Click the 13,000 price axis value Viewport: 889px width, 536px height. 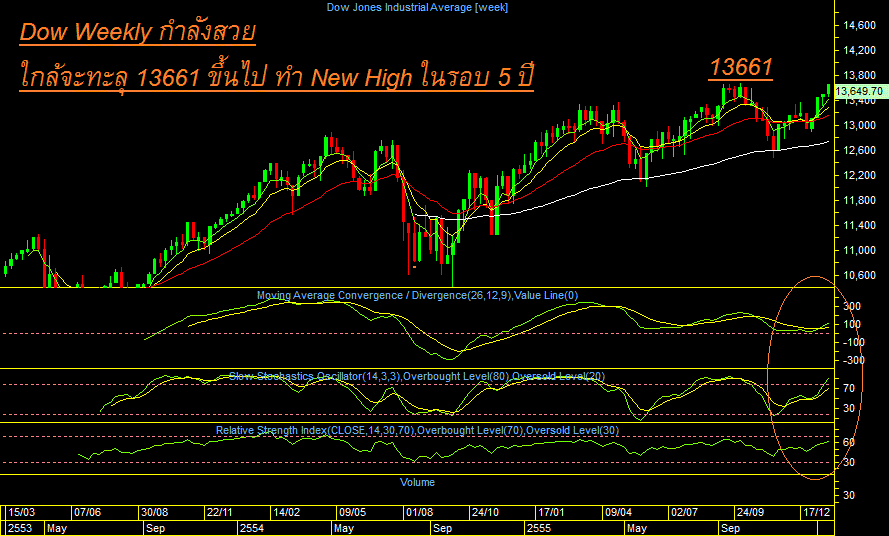(860, 125)
